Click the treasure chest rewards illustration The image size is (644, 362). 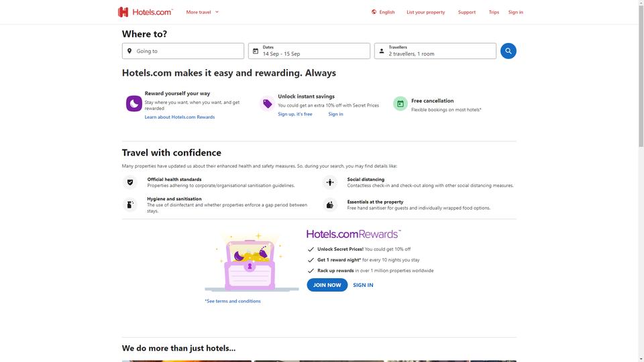252,262
